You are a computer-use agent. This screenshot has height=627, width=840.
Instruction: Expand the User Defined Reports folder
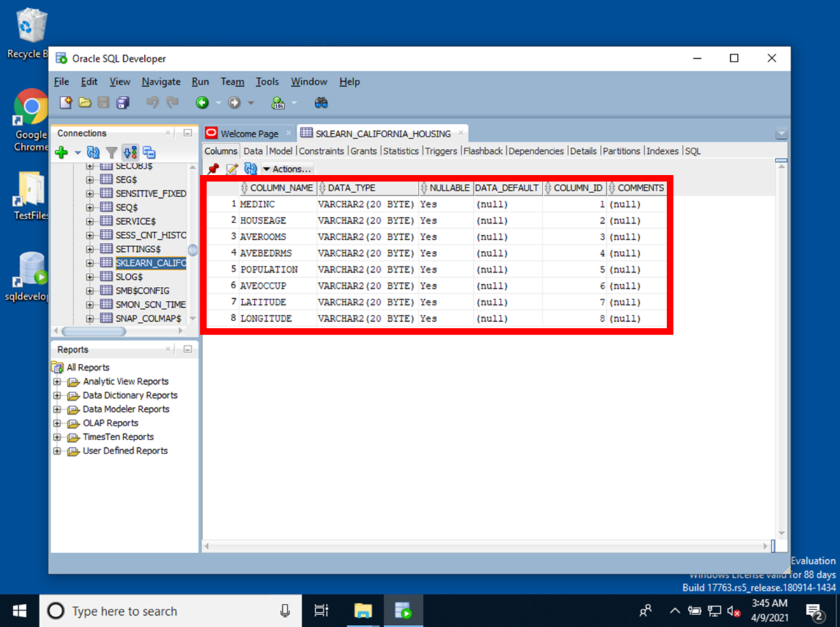[57, 451]
